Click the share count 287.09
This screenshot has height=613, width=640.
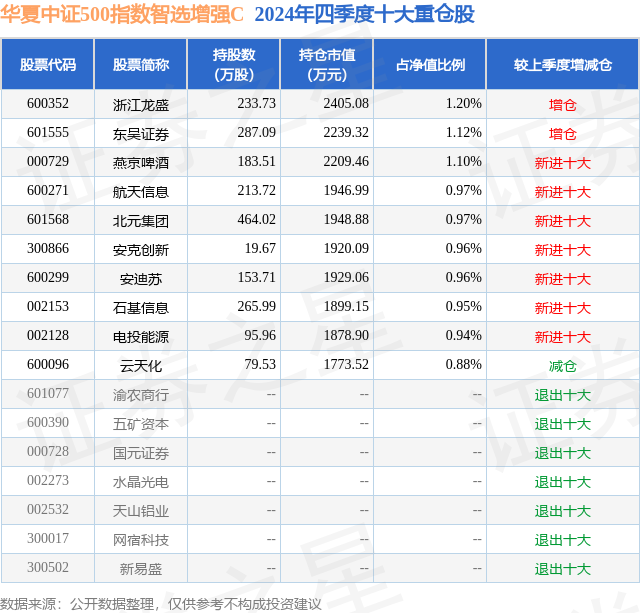[x=257, y=133]
